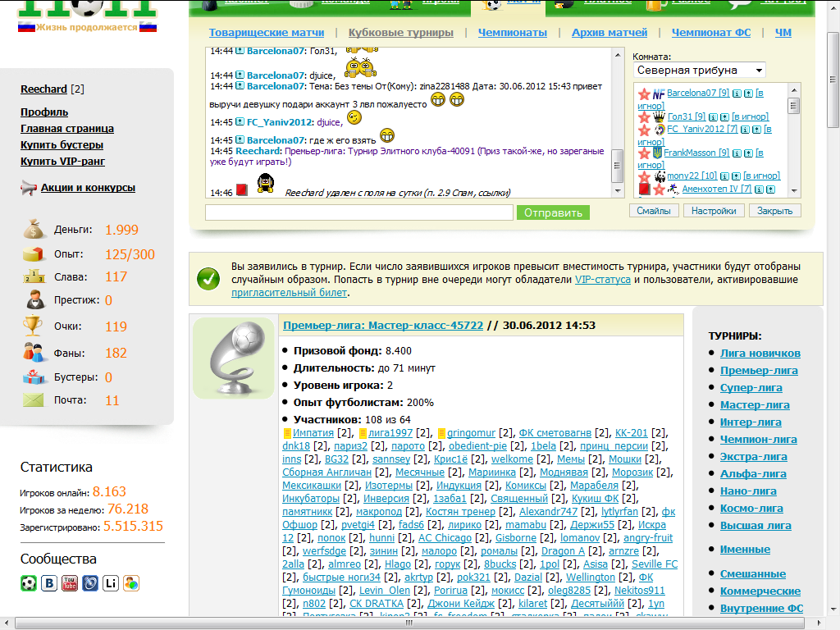Open the YouTube community icon
This screenshot has width=840, height=630.
pos(70,583)
